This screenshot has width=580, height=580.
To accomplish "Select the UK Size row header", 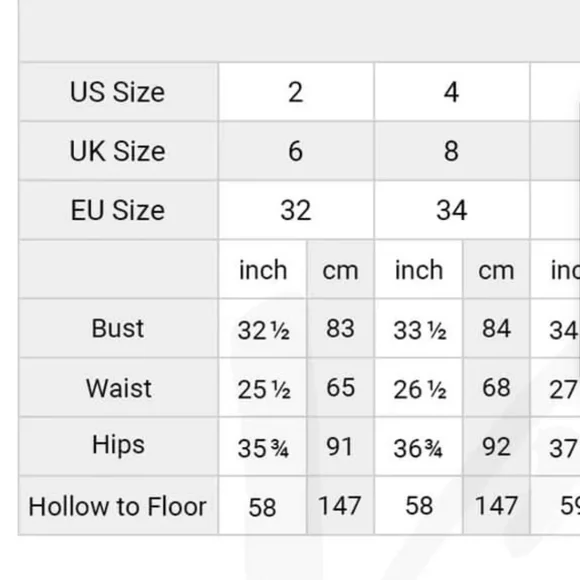I will coord(118,151).
